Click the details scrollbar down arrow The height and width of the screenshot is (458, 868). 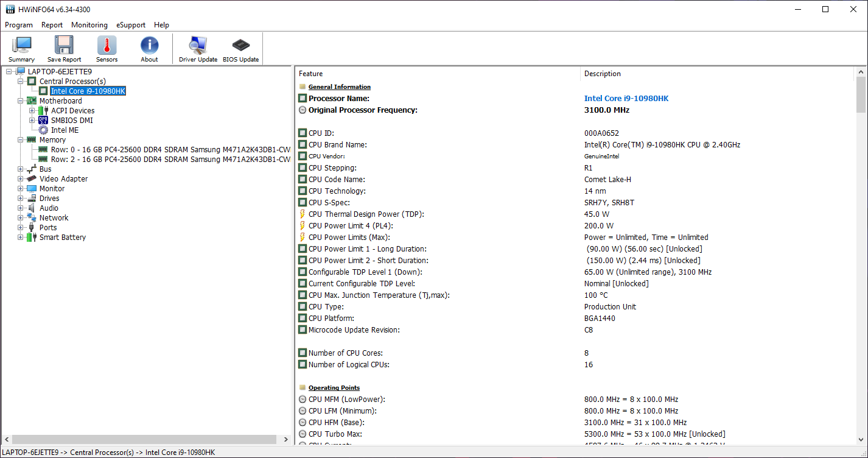[x=861, y=439]
